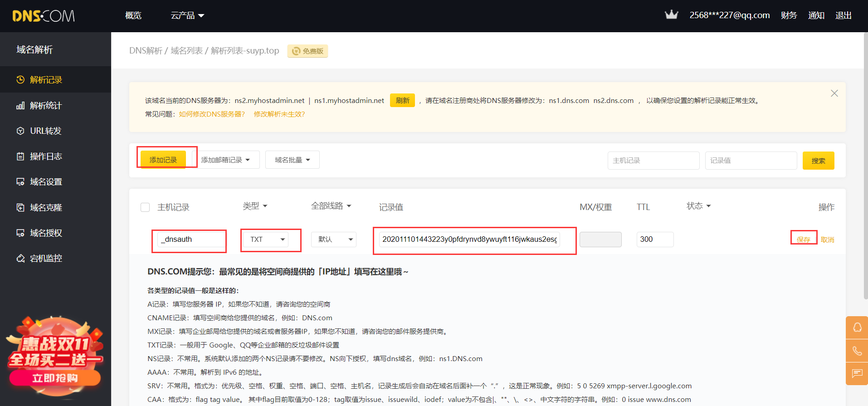The width and height of the screenshot is (868, 406).
Task: Click the 域名列表 breadcrumb
Action: [187, 51]
